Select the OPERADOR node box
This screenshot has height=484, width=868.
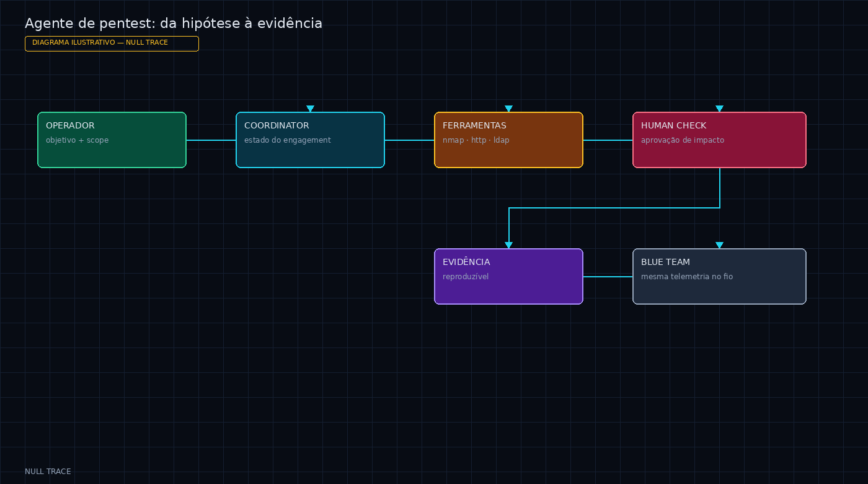tap(112, 140)
